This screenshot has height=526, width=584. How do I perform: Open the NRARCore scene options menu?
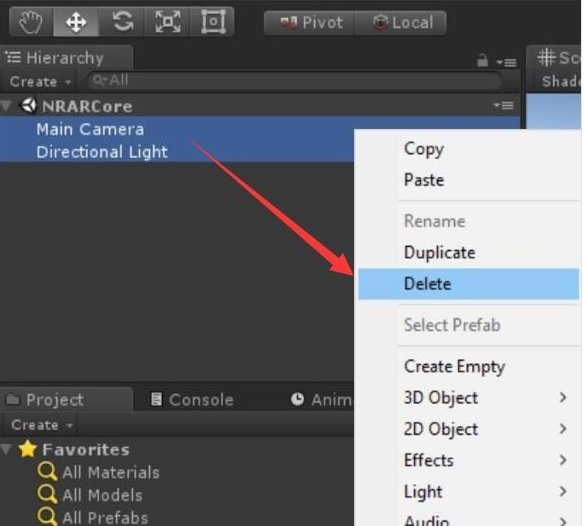pos(504,106)
